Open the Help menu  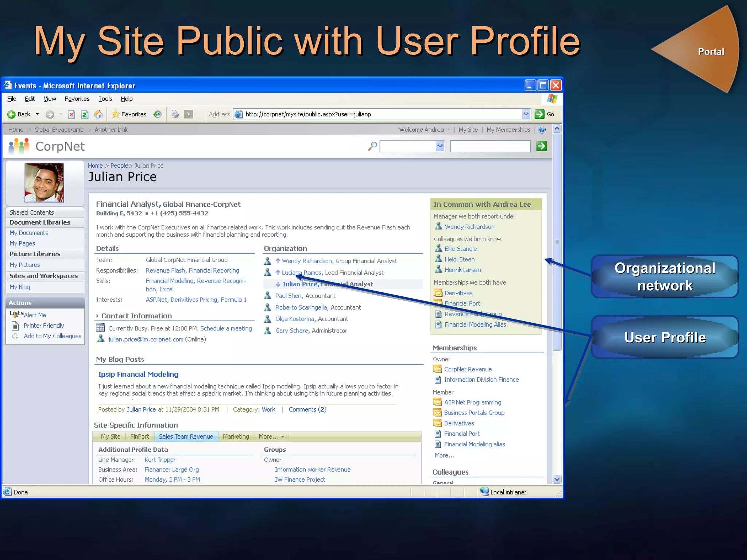[127, 99]
